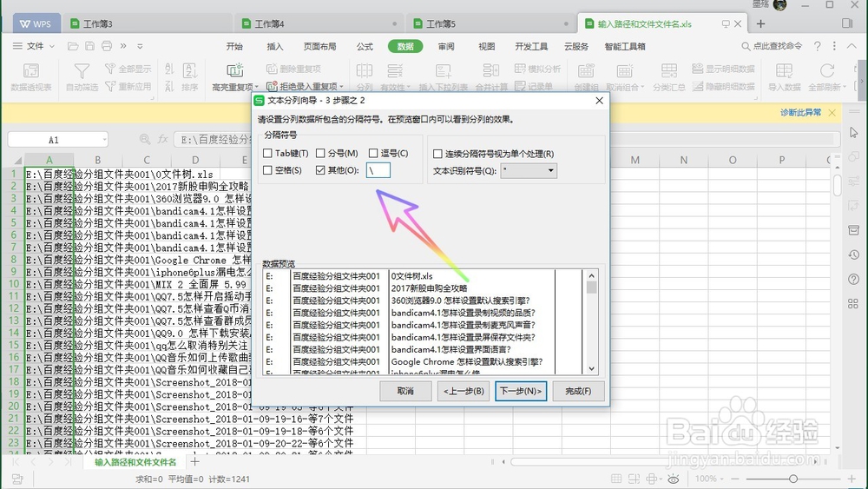
Task: Switch to the 工作簿4 document tab
Action: tap(318, 23)
